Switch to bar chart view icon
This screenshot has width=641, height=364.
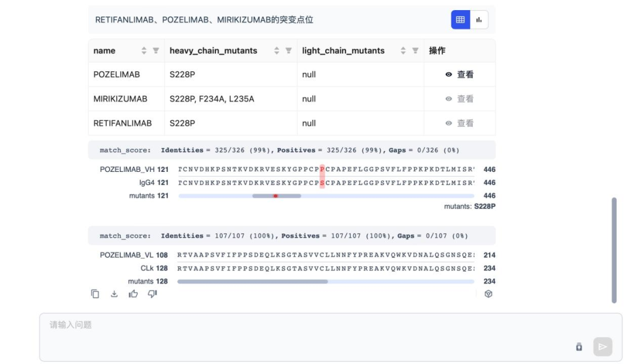pos(479,20)
